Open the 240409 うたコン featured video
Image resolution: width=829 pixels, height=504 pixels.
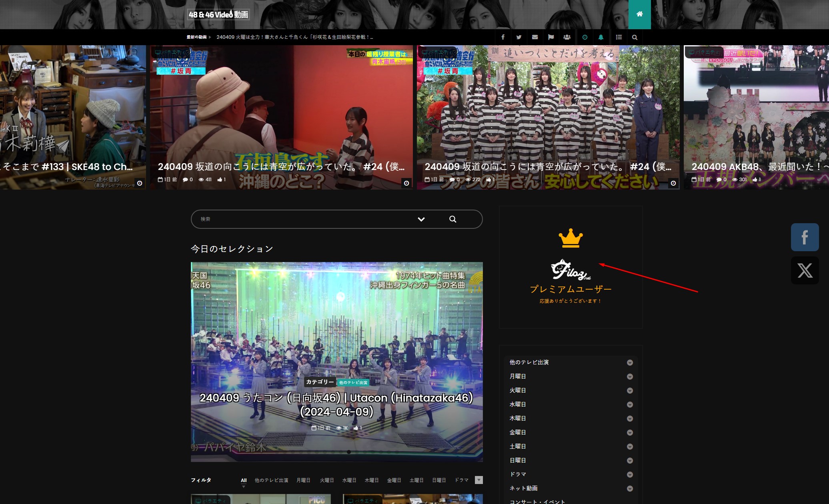336,404
